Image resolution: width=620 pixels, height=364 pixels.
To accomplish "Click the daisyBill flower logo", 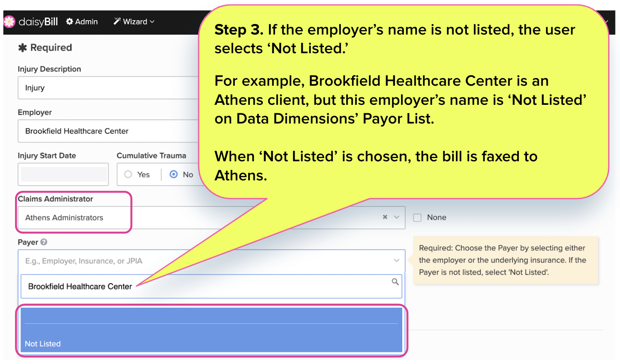I will click(x=9, y=22).
